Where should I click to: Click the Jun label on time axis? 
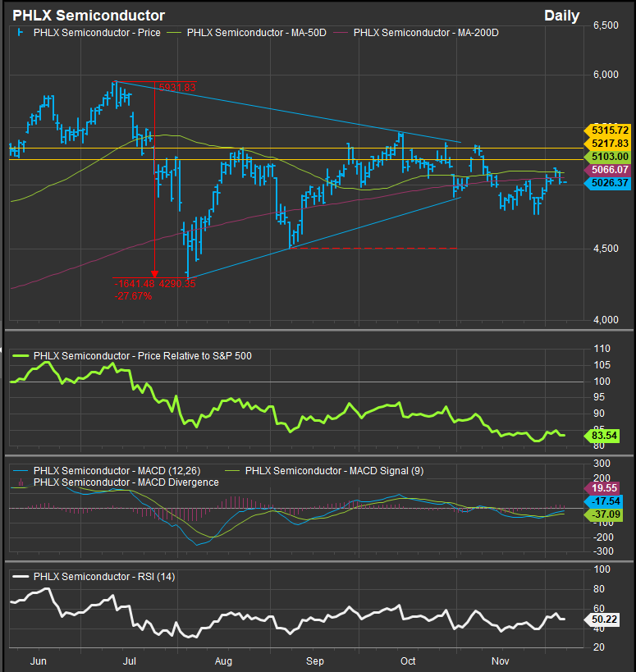pyautogui.click(x=38, y=661)
